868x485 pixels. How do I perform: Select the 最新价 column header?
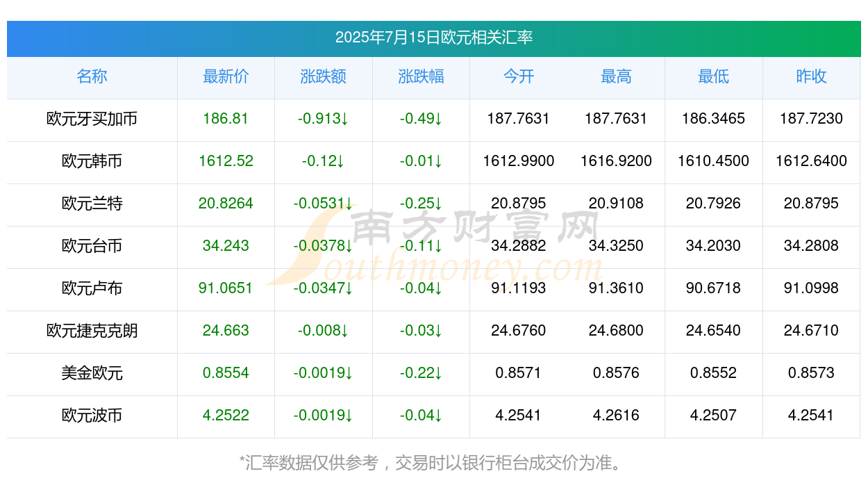pos(226,76)
